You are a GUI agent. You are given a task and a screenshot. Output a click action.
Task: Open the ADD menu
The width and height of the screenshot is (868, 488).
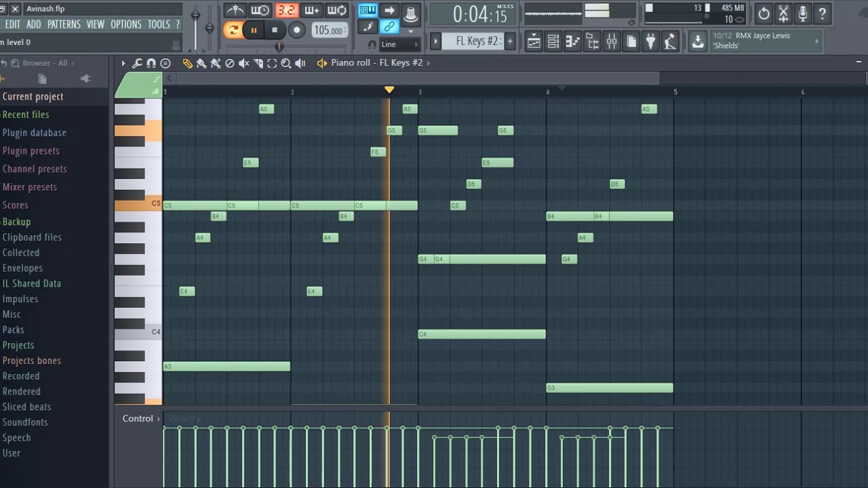(x=33, y=24)
